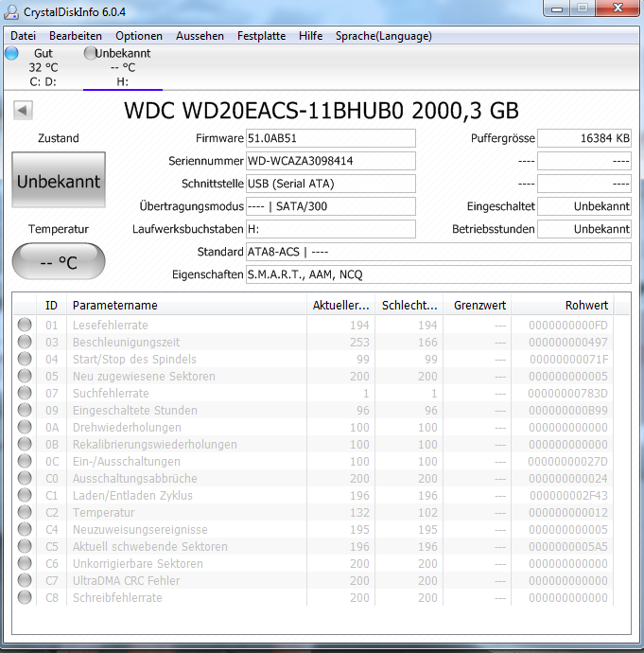Select the Lesefehlerrate parameter name
The width and height of the screenshot is (644, 653).
[111, 325]
